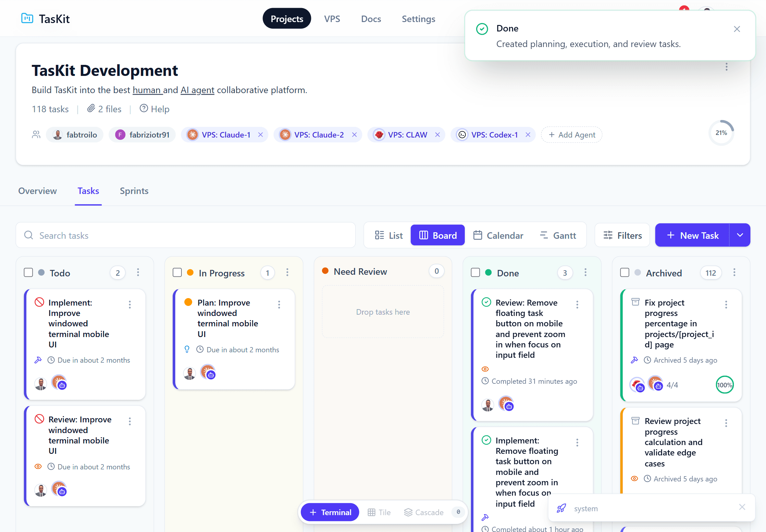
Task: Select Tile window layout
Action: [x=379, y=512]
